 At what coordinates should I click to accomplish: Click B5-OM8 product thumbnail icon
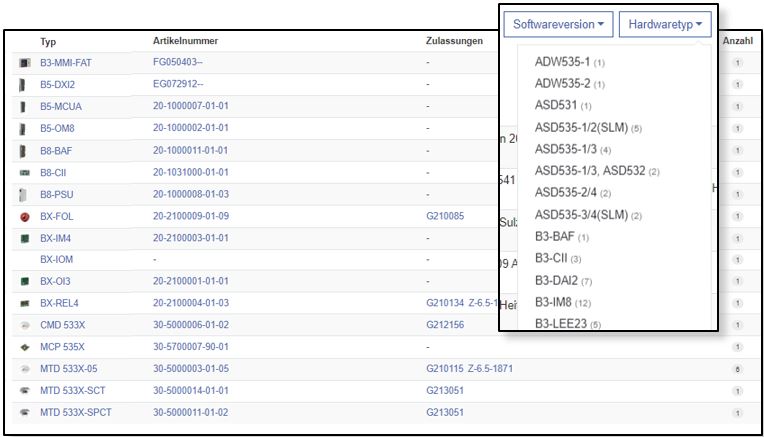(22, 129)
